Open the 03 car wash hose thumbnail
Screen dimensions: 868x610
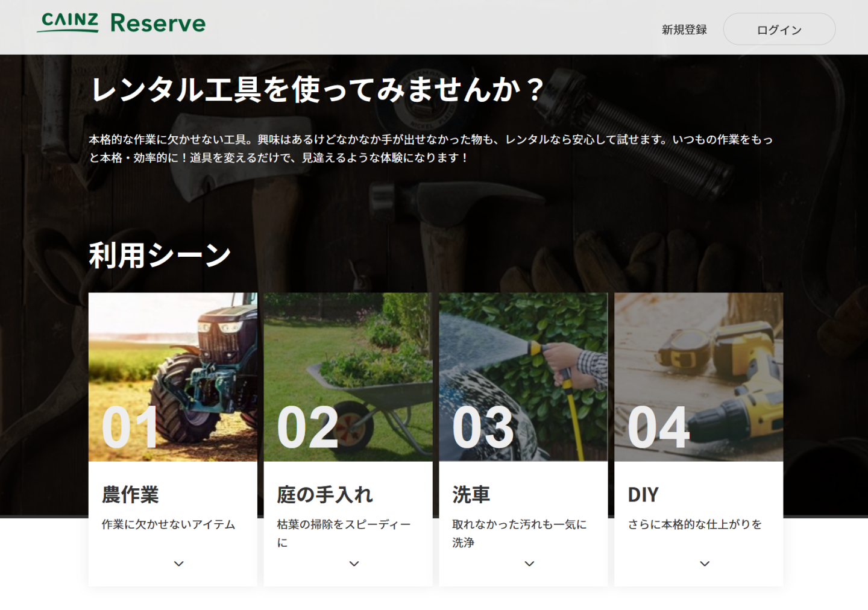pos(523,377)
